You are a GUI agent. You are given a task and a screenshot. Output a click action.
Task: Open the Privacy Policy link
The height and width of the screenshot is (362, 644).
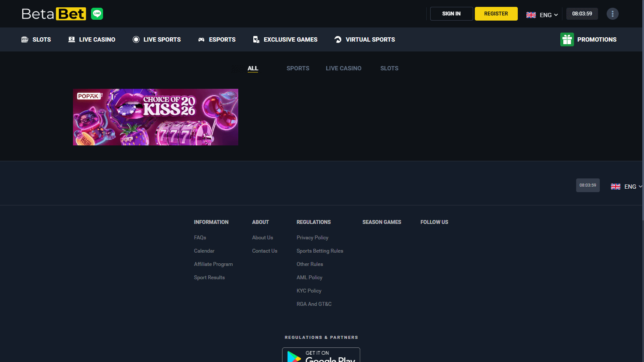click(312, 237)
